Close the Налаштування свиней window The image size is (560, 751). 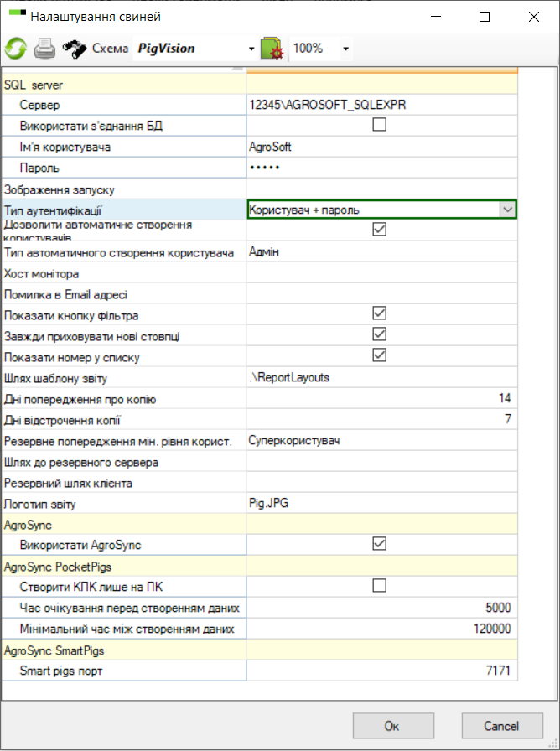coord(534,17)
